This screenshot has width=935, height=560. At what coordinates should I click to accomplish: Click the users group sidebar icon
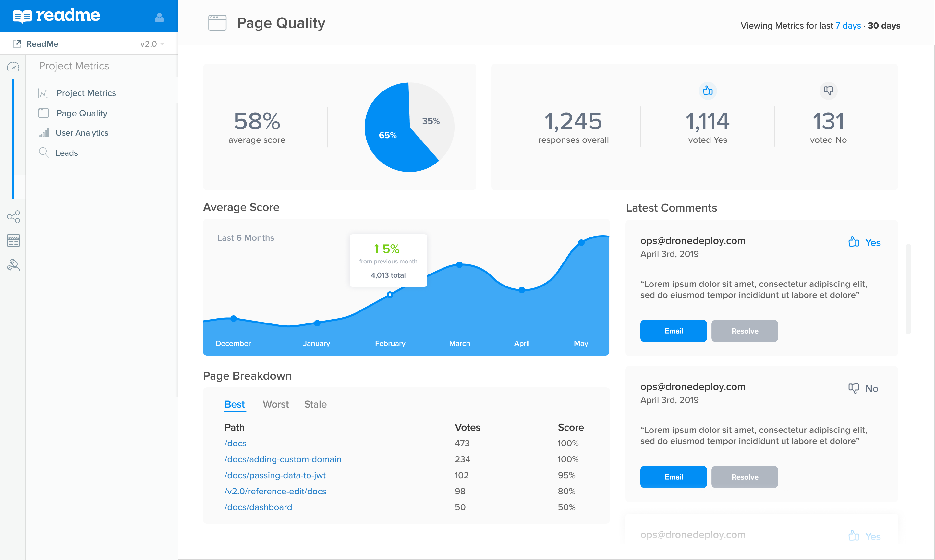click(x=14, y=265)
